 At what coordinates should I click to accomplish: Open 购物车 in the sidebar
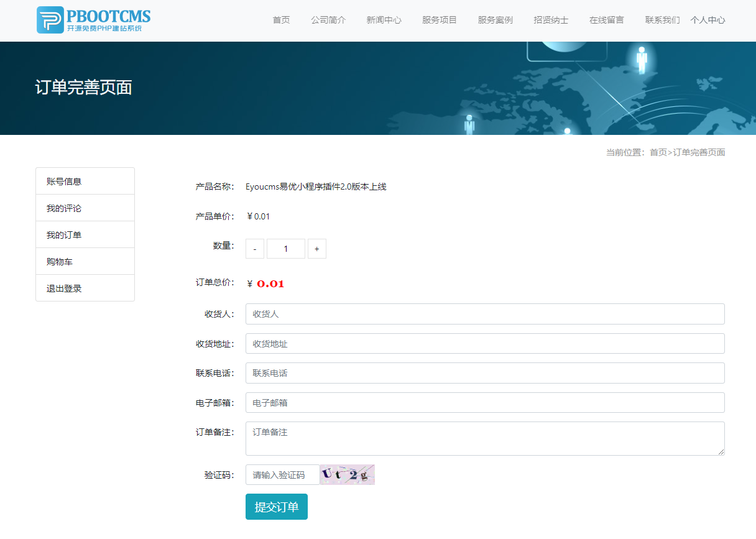click(85, 261)
